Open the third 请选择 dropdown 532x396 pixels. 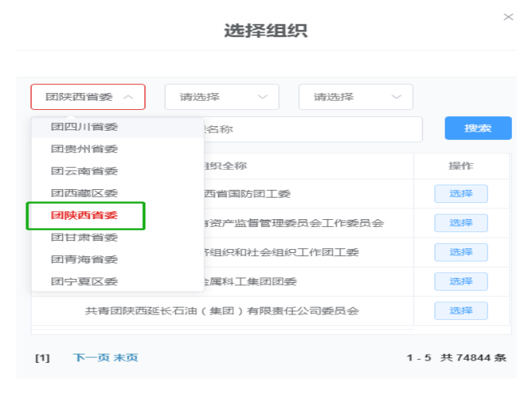(356, 97)
